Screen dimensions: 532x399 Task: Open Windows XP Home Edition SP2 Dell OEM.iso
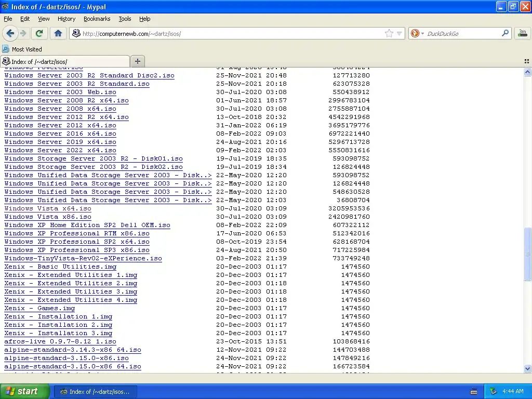(x=87, y=225)
